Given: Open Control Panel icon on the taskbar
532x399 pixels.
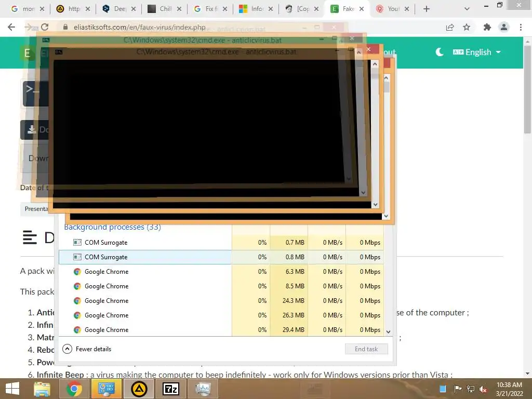Looking at the screenshot, I should click(x=106, y=389).
